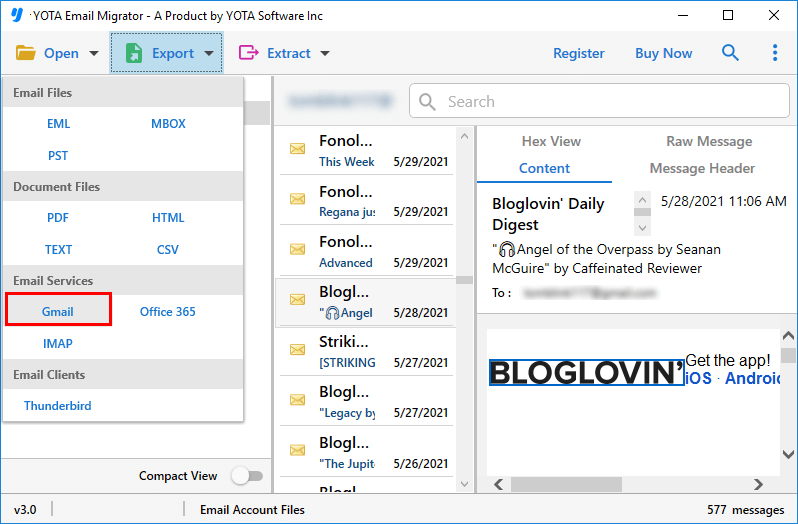Click the green Export file icon

pos(133,53)
